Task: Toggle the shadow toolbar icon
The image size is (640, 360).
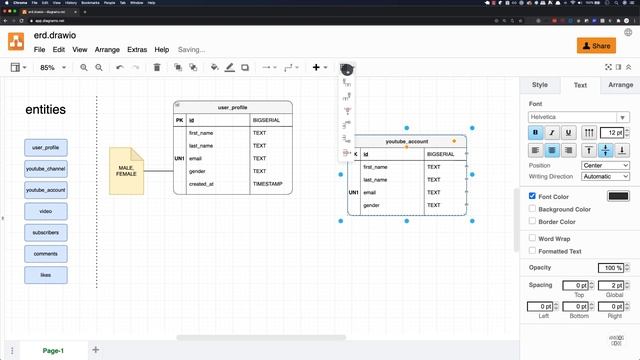Action: point(245,67)
